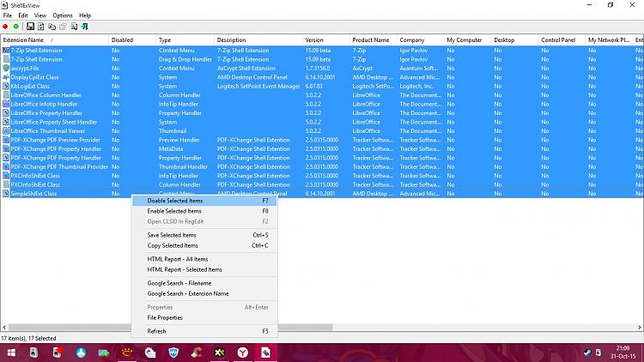Open the Yandex browser taskbar icon
The image size is (644, 362).
coord(243,353)
